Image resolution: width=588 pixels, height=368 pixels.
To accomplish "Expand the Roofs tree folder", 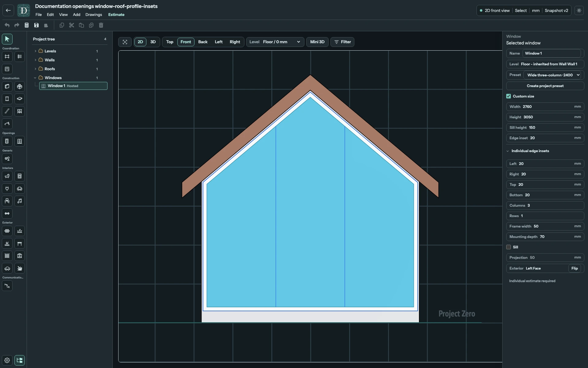I will click(x=35, y=69).
